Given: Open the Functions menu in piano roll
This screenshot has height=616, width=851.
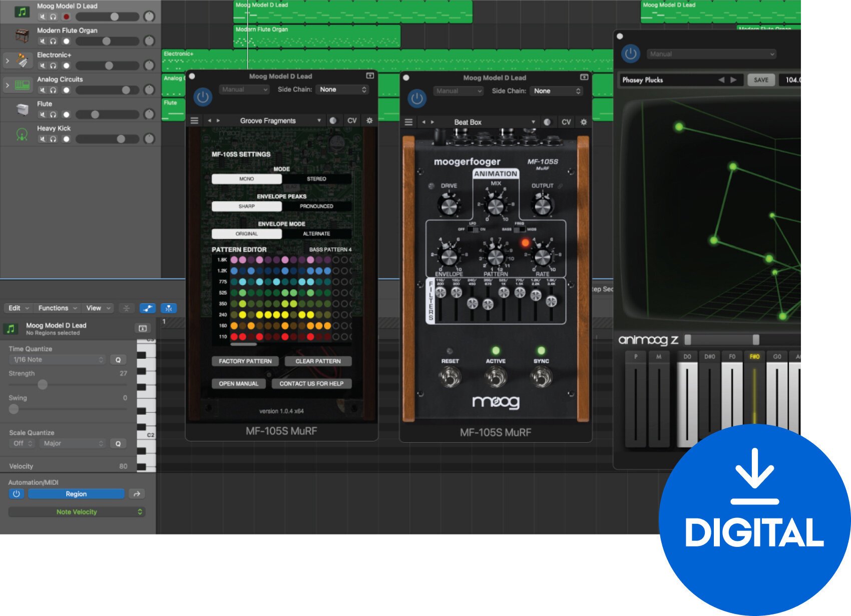Looking at the screenshot, I should pyautogui.click(x=54, y=308).
